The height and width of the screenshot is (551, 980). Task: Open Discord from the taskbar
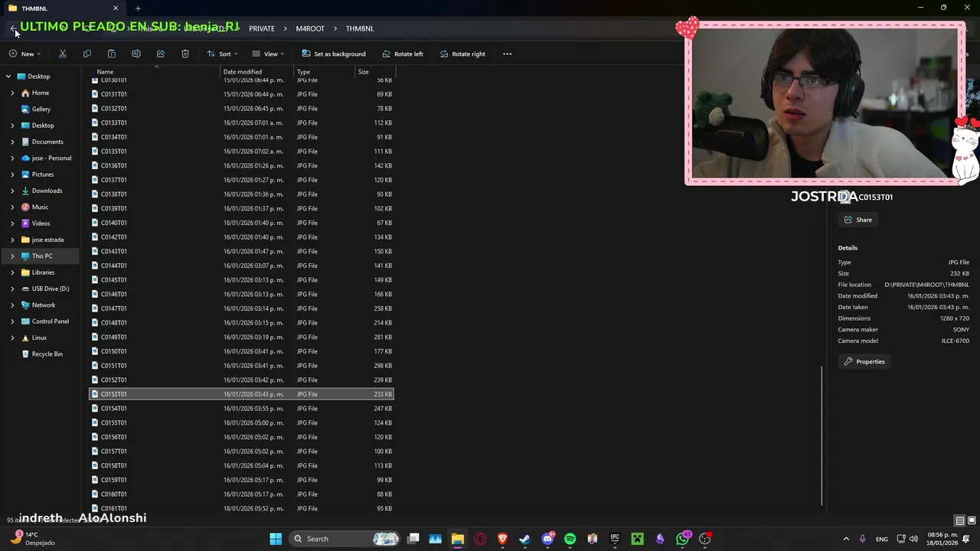(x=547, y=539)
